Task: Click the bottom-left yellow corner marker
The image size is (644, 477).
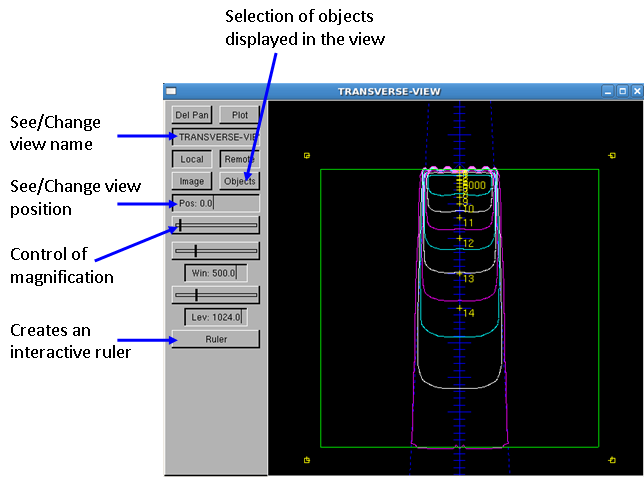Action: point(307,460)
